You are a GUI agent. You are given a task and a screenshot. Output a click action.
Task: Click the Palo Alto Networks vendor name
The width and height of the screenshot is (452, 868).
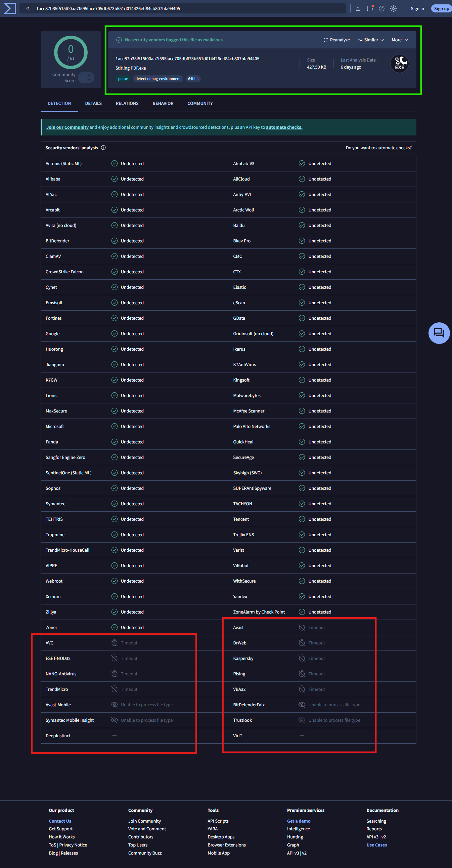tap(252, 426)
